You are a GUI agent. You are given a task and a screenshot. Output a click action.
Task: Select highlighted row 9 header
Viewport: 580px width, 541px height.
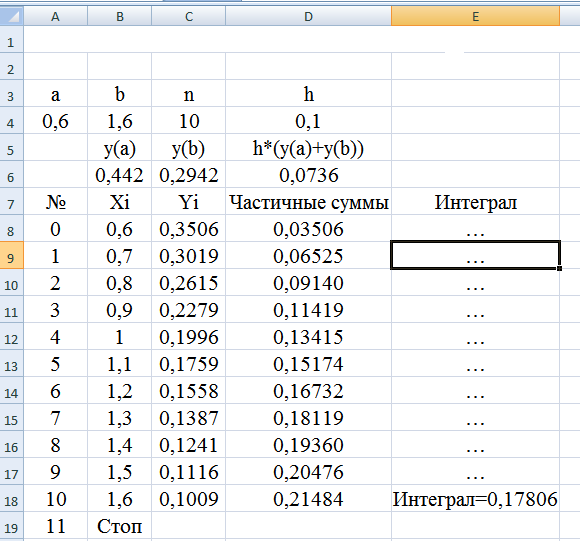click(11, 255)
